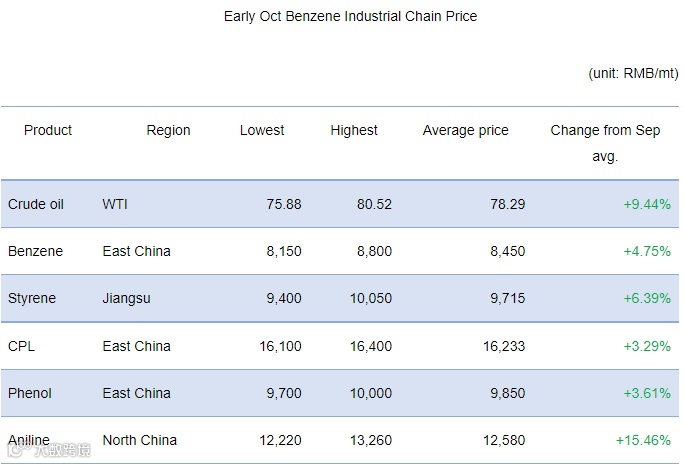Viewport: 684px width, 464px height.
Task: Click the 'North China' region cell
Action: pos(139,440)
